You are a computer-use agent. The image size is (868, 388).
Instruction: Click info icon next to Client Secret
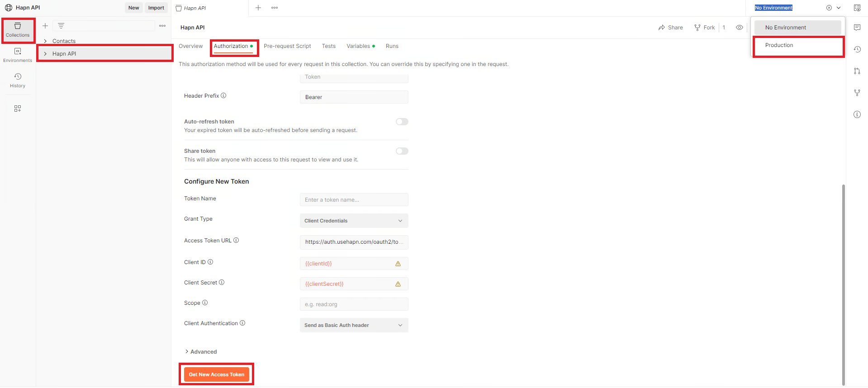pyautogui.click(x=222, y=282)
